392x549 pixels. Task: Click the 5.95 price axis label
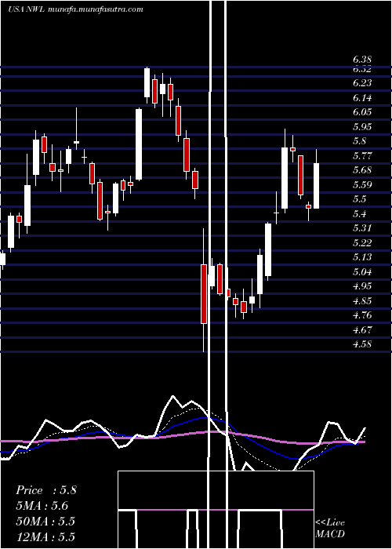[362, 127]
